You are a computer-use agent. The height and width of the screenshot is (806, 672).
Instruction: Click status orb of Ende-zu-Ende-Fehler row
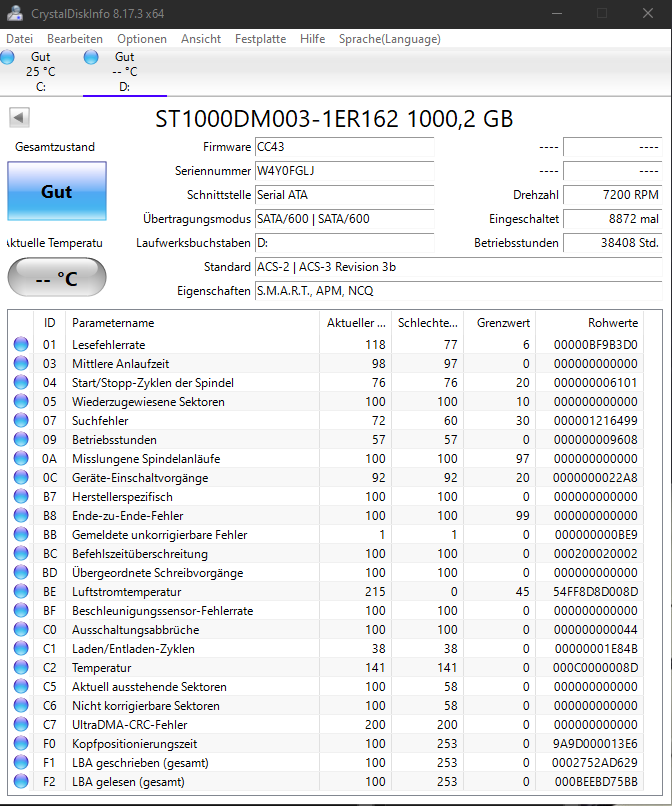[21, 516]
